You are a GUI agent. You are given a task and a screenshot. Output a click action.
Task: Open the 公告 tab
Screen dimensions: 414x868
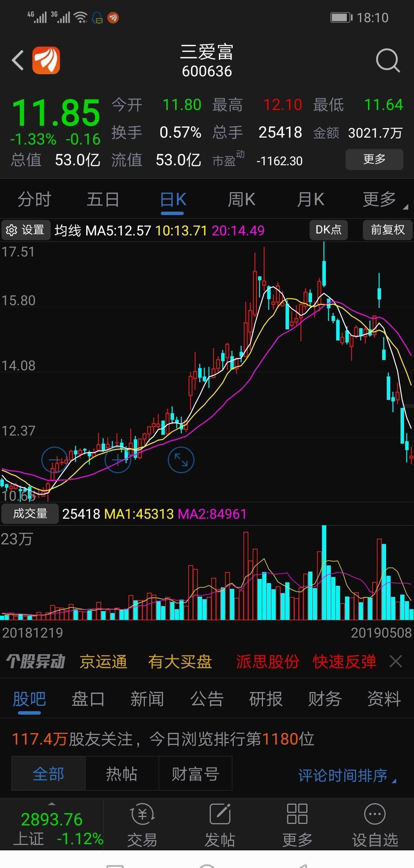[x=207, y=699]
